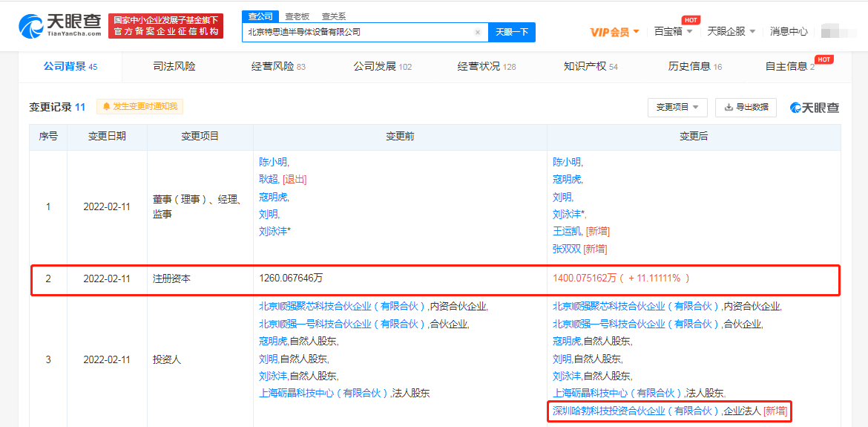Click the 变更后 column header

[694, 136]
